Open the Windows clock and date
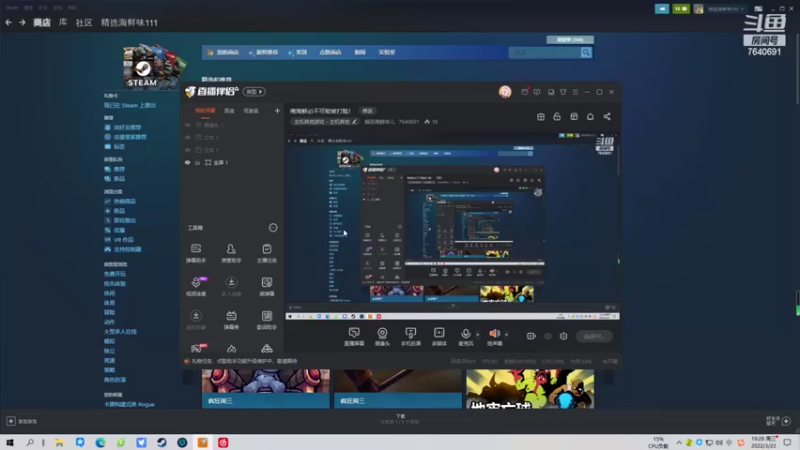This screenshot has height=450, width=800. pos(763,442)
